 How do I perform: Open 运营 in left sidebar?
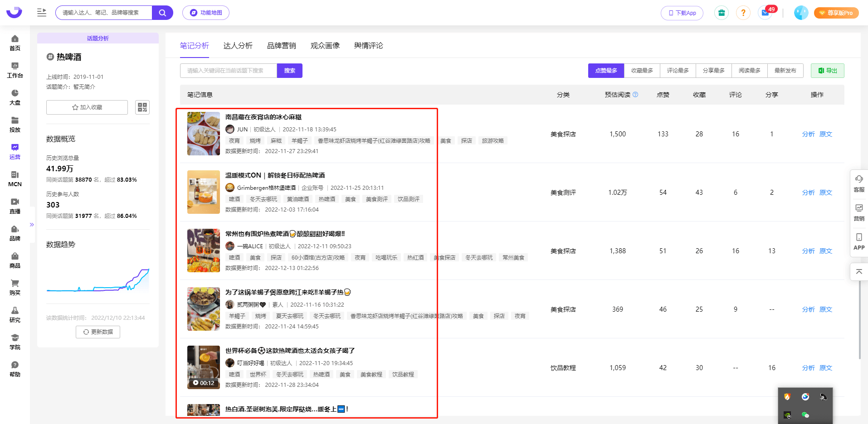15,152
